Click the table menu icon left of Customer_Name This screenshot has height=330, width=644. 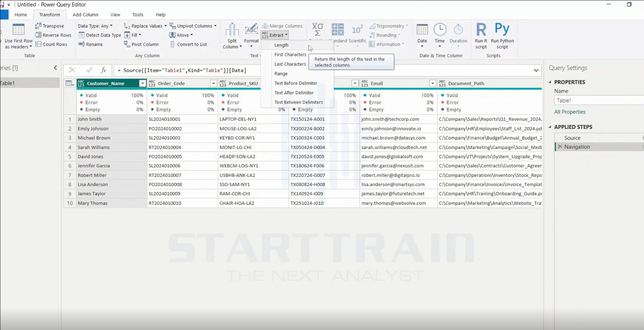69,83
